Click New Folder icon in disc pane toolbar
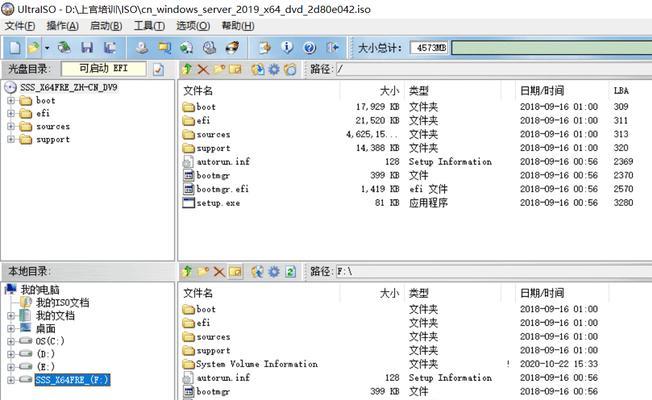 [219, 69]
